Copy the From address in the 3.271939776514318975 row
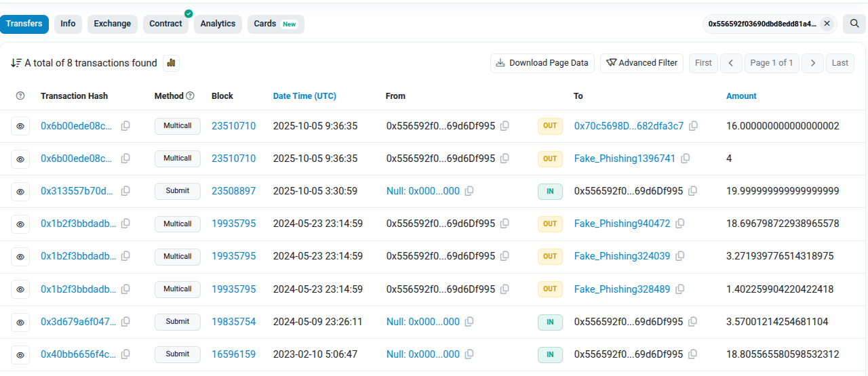 (x=505, y=256)
